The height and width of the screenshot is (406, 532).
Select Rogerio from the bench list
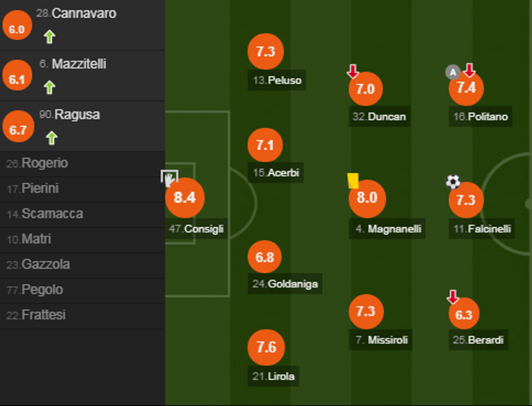tap(37, 164)
